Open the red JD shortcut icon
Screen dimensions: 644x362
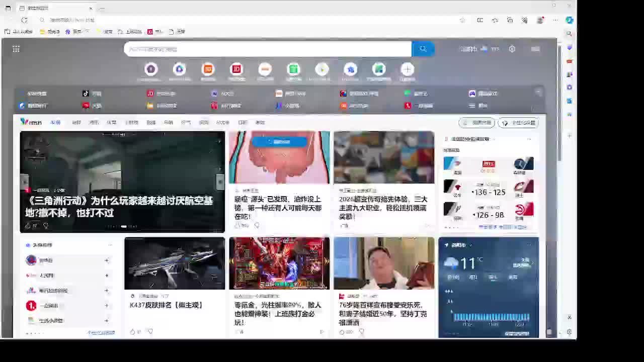coord(236,69)
